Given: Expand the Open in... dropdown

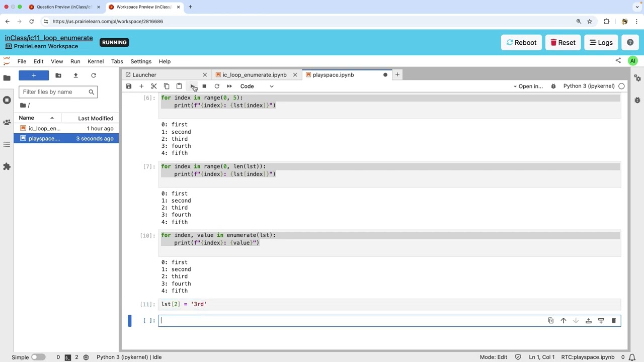Looking at the screenshot, I should pos(528,86).
